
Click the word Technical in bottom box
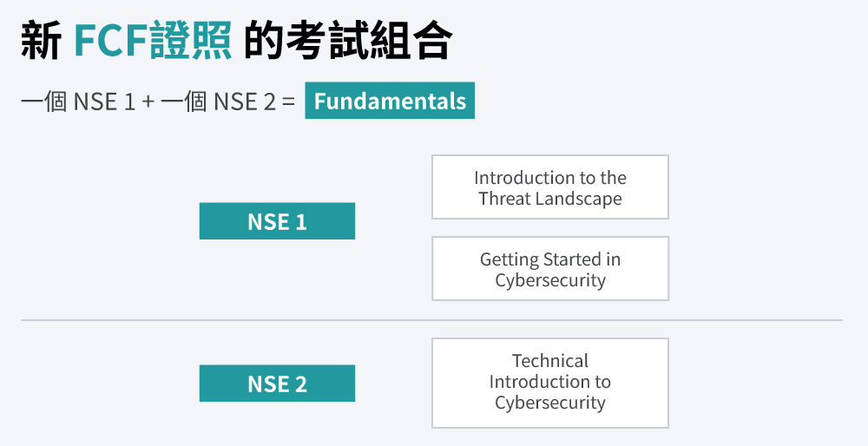pyautogui.click(x=550, y=361)
